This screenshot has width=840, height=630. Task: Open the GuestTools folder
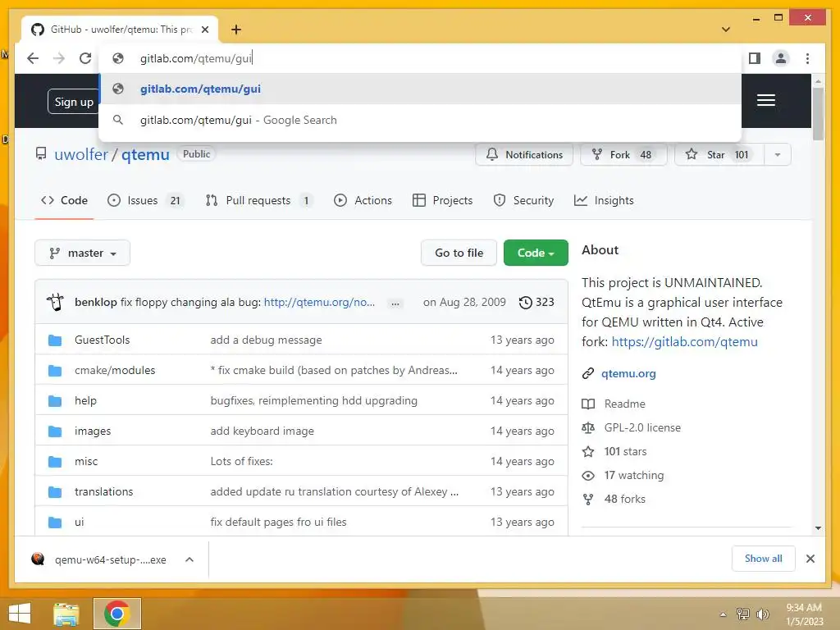(x=102, y=340)
